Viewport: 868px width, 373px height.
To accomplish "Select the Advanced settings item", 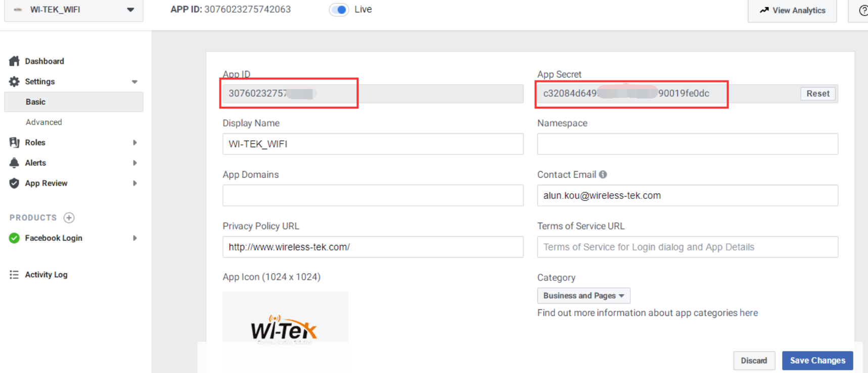I will [44, 122].
